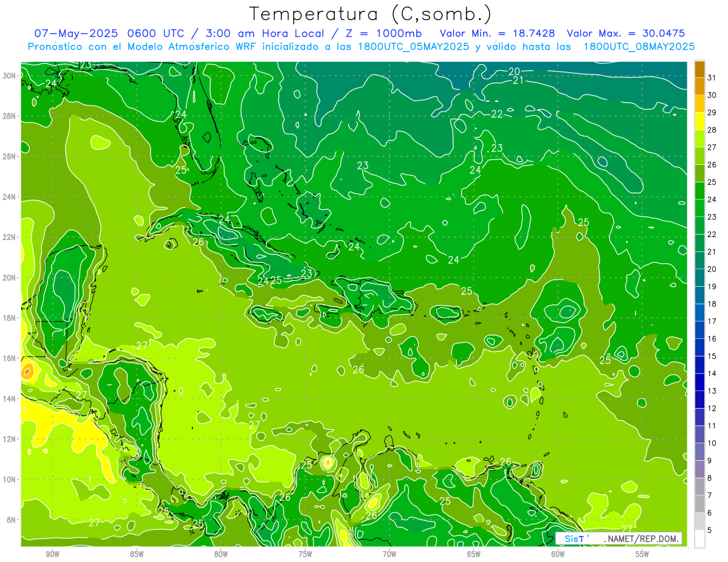
Task: Select the 'Z = 1000mb' level text
Action: [384, 33]
